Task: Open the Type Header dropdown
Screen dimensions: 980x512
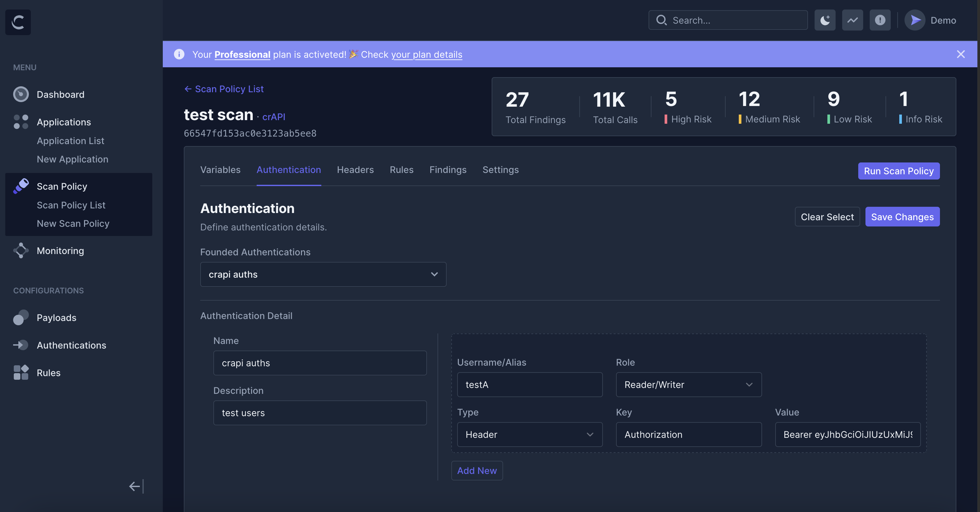Action: [530, 435]
